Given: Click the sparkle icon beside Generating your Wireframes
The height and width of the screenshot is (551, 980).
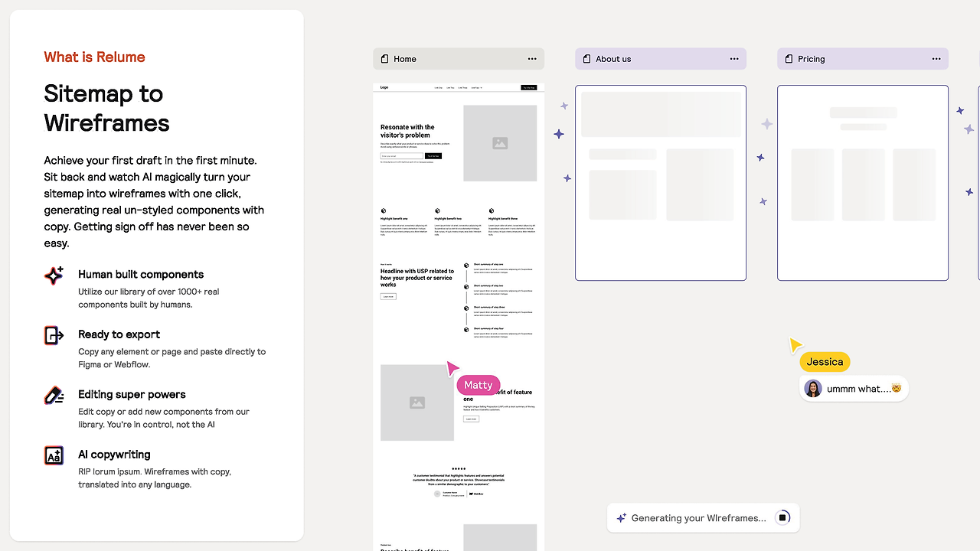Looking at the screenshot, I should [622, 518].
